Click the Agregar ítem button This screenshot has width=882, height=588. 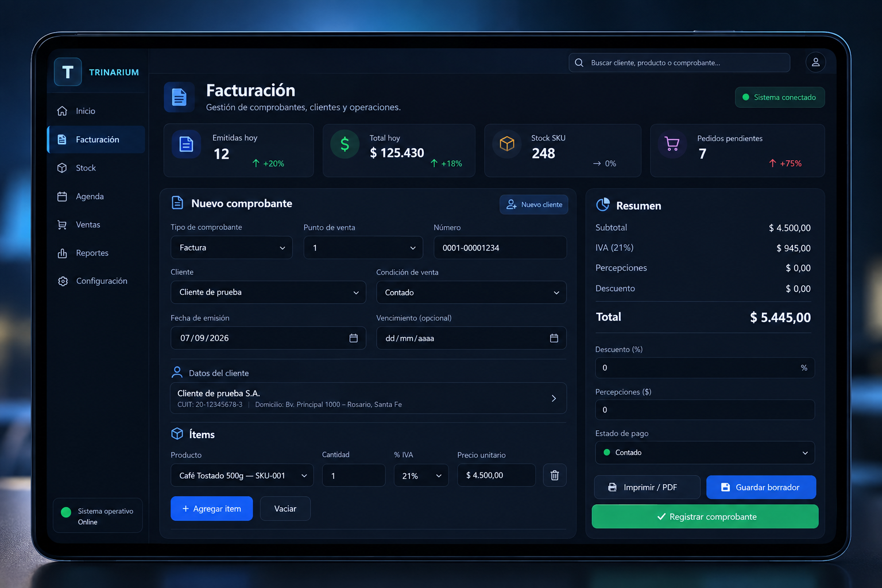pyautogui.click(x=211, y=509)
